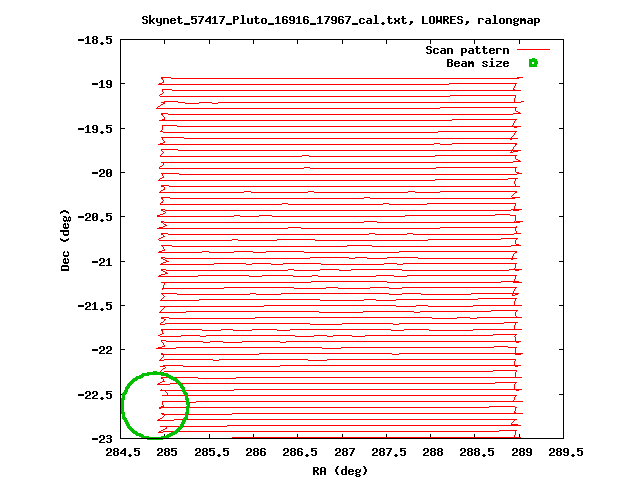Click the 285.5 RA tick label

pos(211,452)
